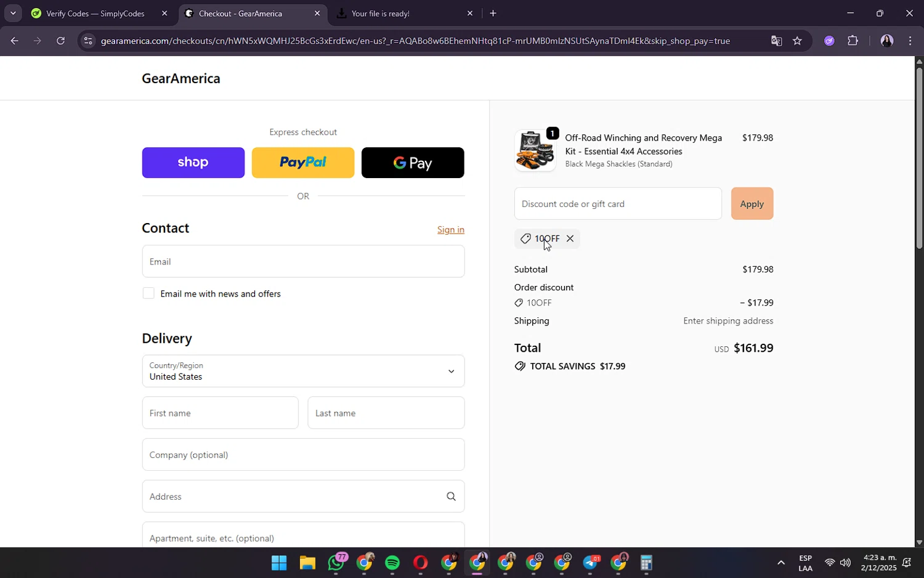Open the clock and date 4:23 a. m.
This screenshot has height=578, width=924.
click(x=879, y=563)
